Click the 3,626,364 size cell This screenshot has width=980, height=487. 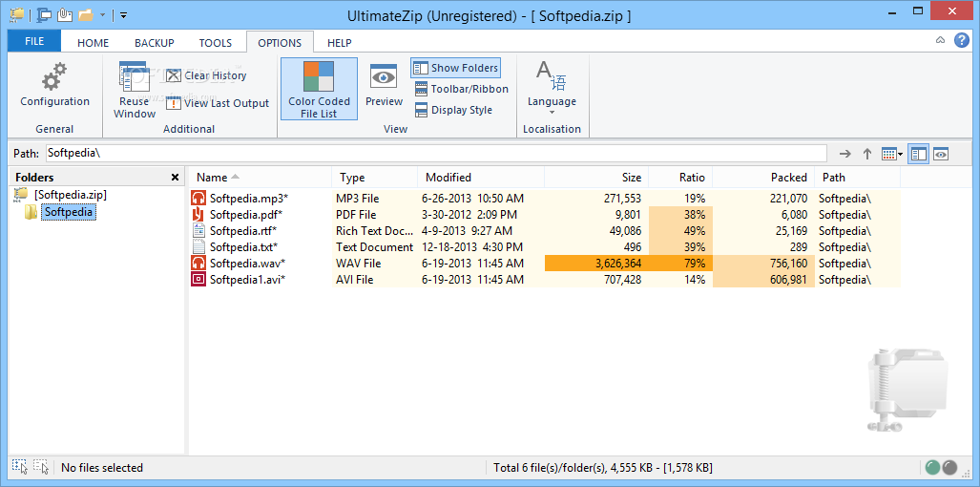[x=597, y=264]
